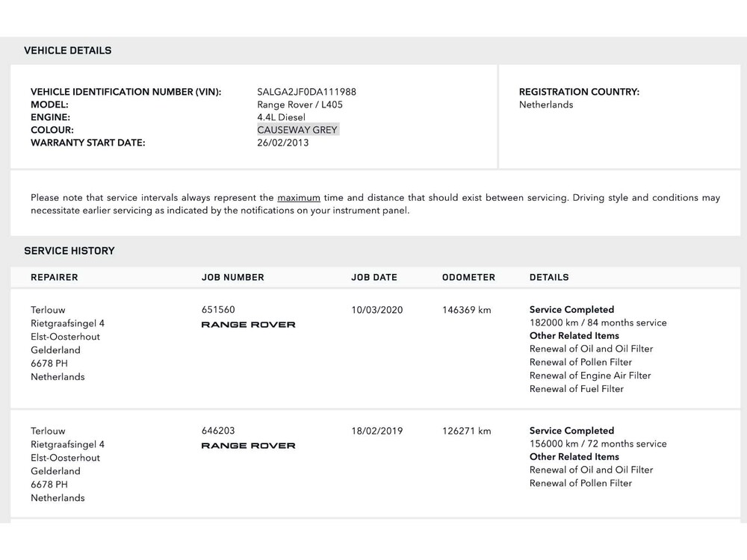Click the DETAILS column header
This screenshot has height=560, width=747.
[x=549, y=277]
